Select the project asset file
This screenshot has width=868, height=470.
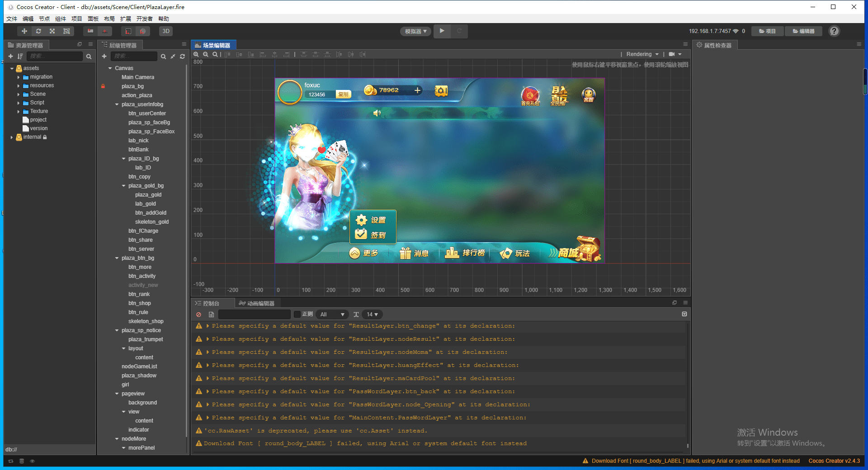[x=38, y=120]
